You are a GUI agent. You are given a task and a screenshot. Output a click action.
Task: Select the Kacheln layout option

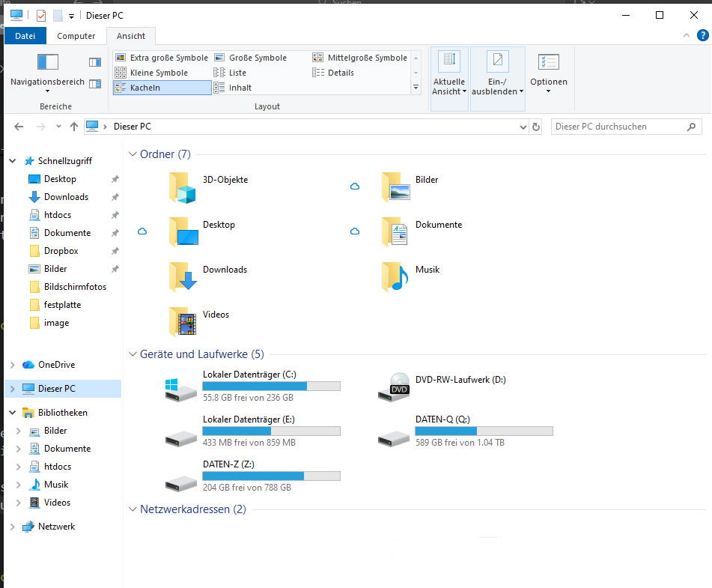[x=162, y=88]
